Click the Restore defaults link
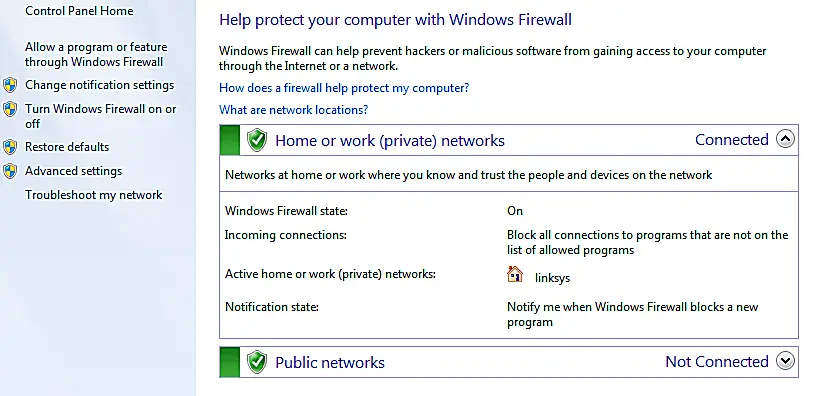The width and height of the screenshot is (817, 396). [x=67, y=147]
